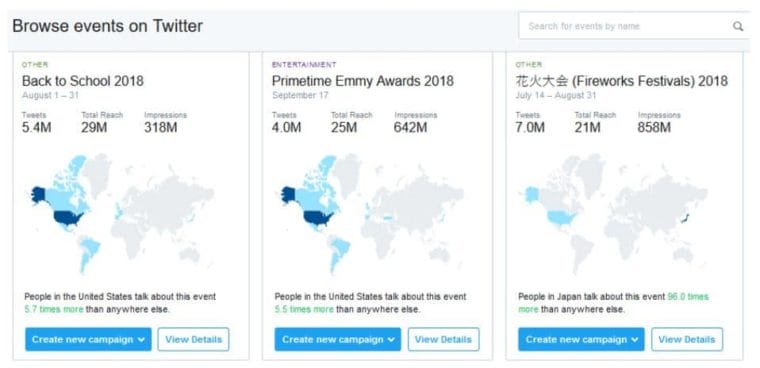Focus the Search for events by name field
Image resolution: width=760 pixels, height=368 pixels.
pyautogui.click(x=634, y=26)
